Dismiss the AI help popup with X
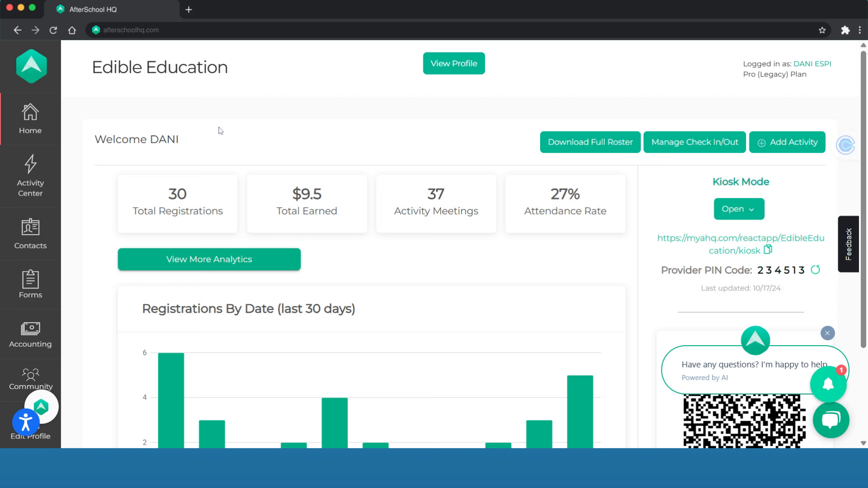 coord(827,333)
